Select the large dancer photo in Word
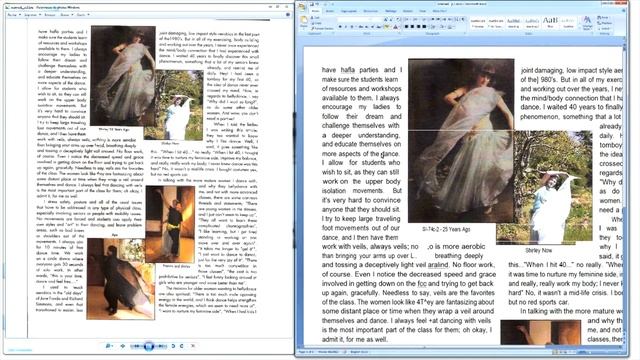Screen dimensions: 640x360 point(461,141)
